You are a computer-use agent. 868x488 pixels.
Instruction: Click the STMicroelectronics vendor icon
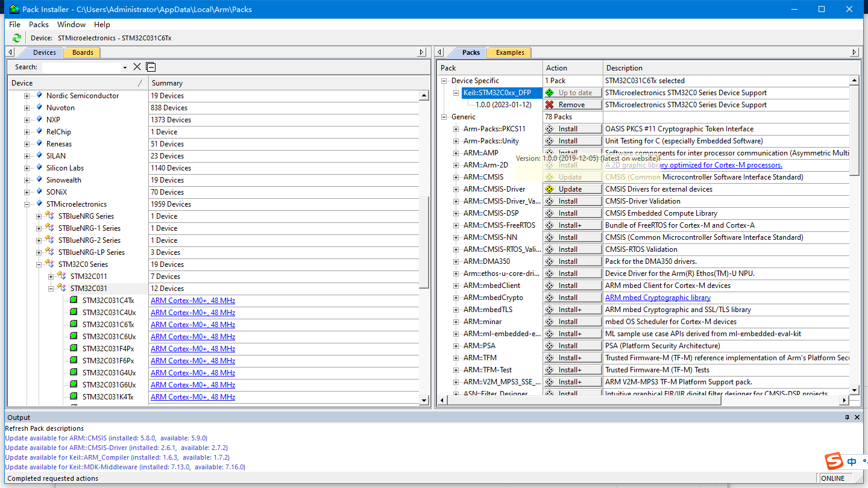click(39, 204)
